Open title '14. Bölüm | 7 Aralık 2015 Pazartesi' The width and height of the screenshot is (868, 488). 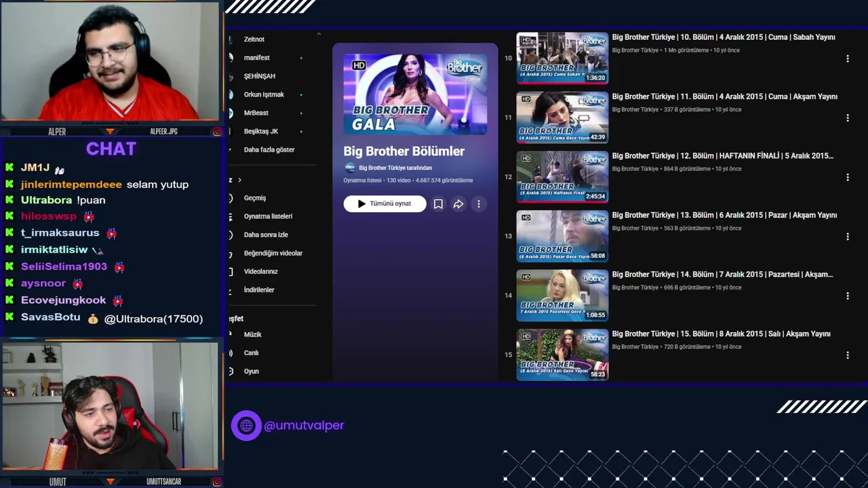tap(722, 274)
